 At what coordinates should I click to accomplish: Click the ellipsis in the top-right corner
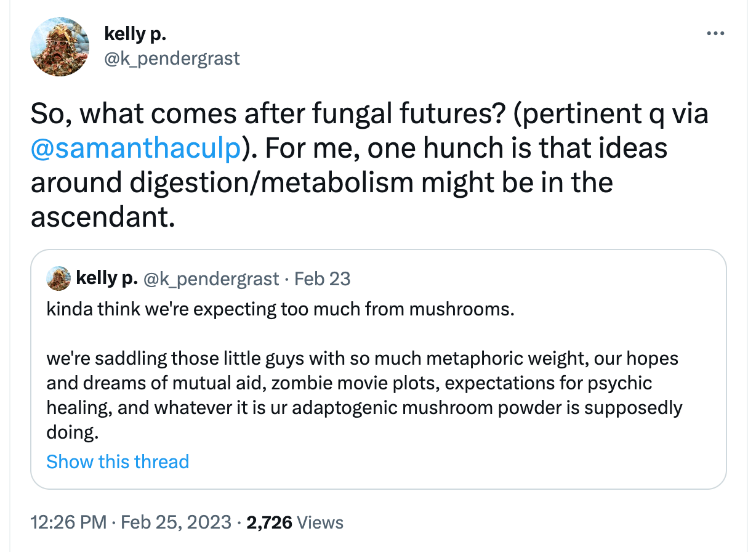pos(715,33)
